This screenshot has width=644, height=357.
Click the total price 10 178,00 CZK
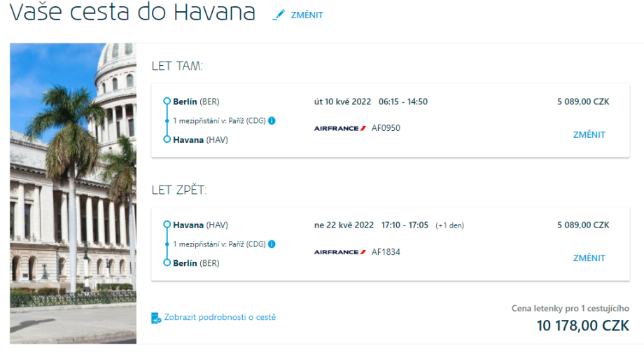[x=582, y=325]
